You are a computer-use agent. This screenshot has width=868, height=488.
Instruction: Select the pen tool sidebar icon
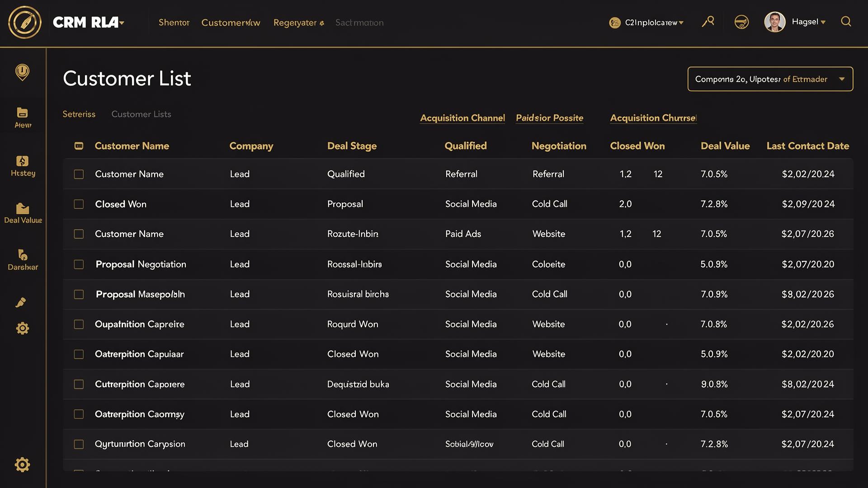tap(21, 302)
